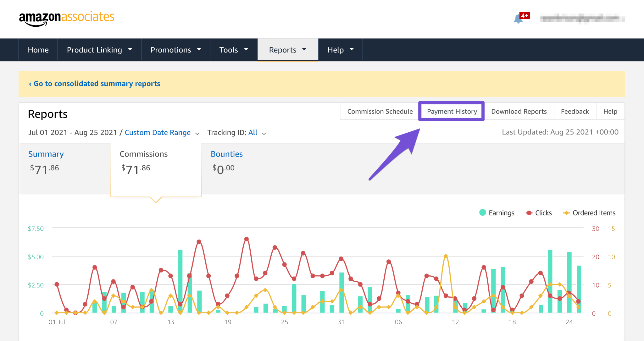Image resolution: width=644 pixels, height=341 pixels.
Task: Open the Help tab in Reports panel
Action: pyautogui.click(x=610, y=112)
